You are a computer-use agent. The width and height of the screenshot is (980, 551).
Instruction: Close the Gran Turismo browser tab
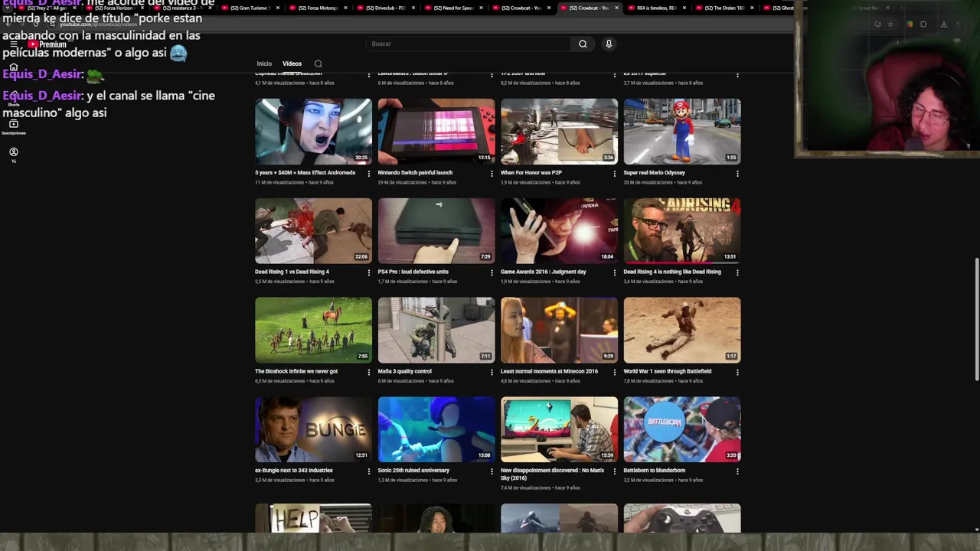[x=277, y=8]
